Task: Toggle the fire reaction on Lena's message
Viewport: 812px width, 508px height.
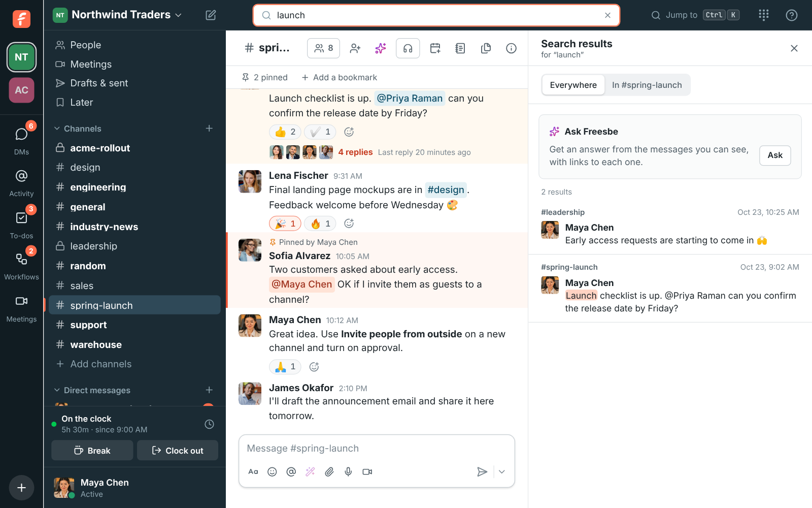Action: [x=320, y=224]
